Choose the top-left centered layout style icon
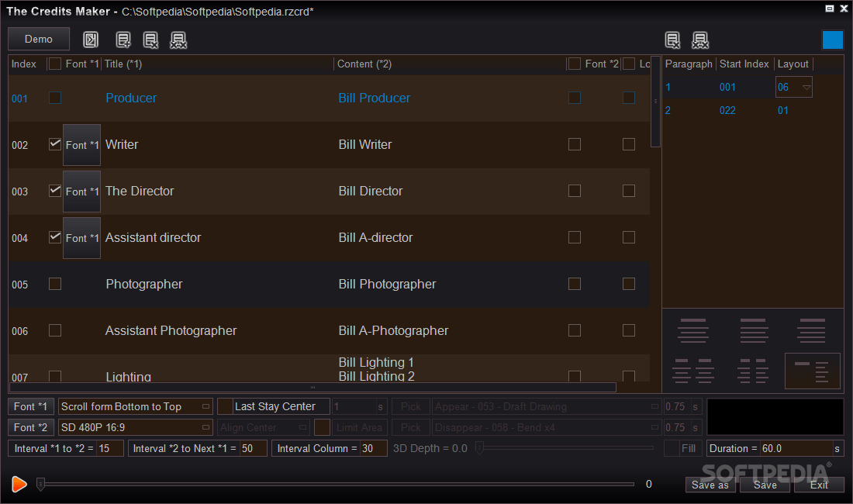The image size is (853, 504). pyautogui.click(x=692, y=330)
